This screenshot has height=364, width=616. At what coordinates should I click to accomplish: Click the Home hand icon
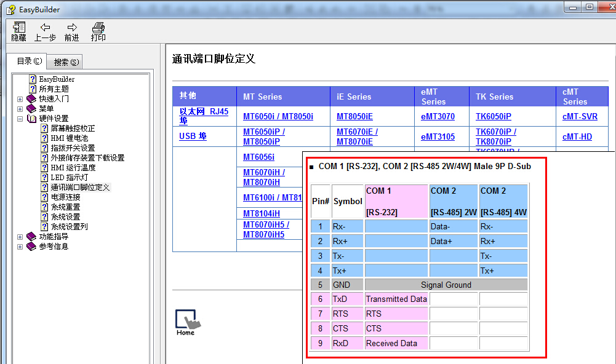pyautogui.click(x=188, y=322)
